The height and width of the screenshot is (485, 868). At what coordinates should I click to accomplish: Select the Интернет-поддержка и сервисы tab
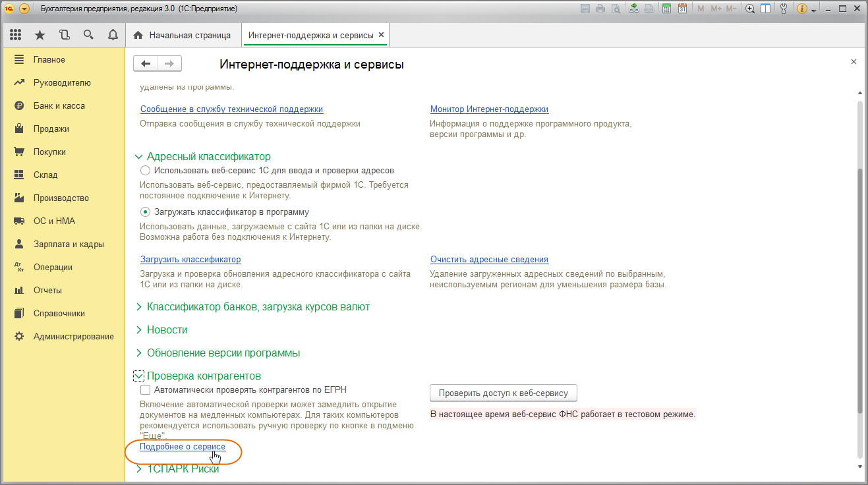tap(310, 35)
